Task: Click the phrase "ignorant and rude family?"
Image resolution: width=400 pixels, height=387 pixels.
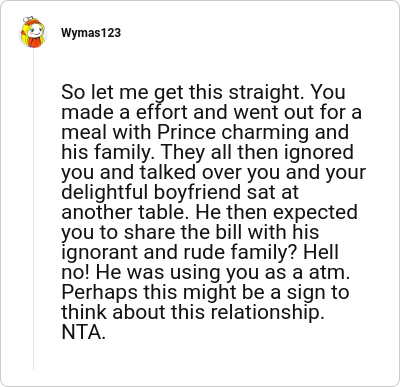Action: 179,252
